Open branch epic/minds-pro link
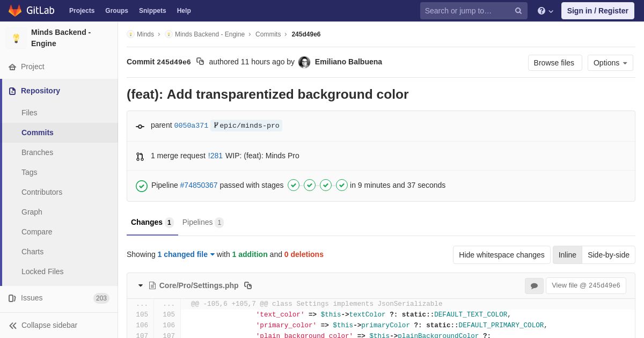 click(246, 126)
